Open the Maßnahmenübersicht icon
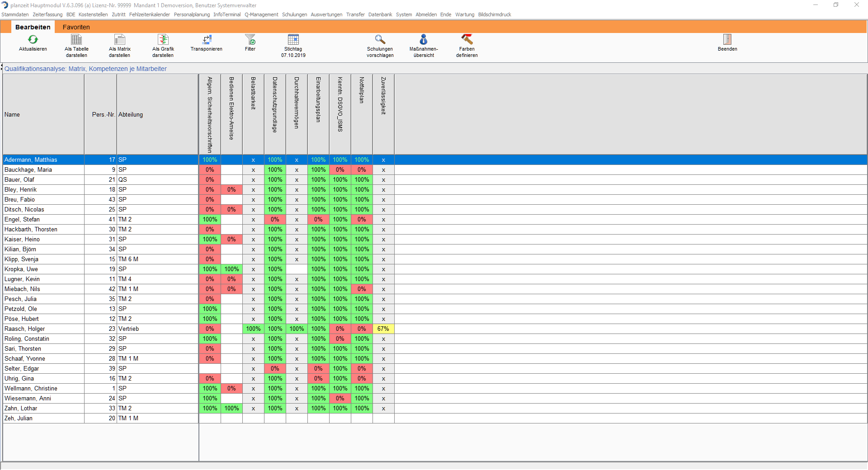Screen dimensions: 868x470 pos(424,40)
